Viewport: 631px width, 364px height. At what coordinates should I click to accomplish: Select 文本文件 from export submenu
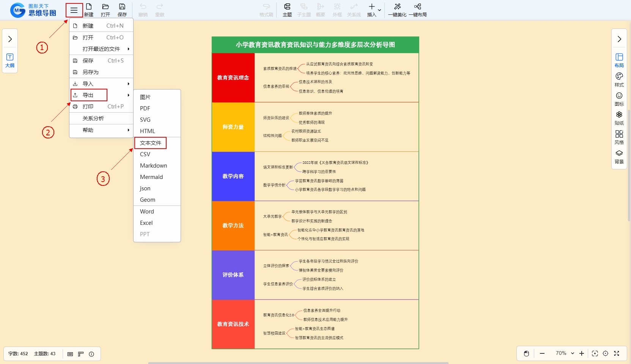click(x=151, y=143)
